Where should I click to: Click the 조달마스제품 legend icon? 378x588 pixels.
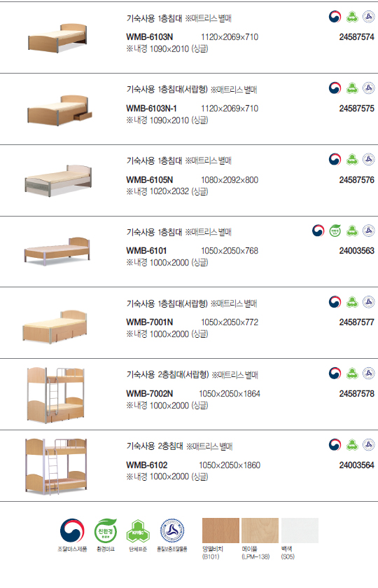pos(72,531)
